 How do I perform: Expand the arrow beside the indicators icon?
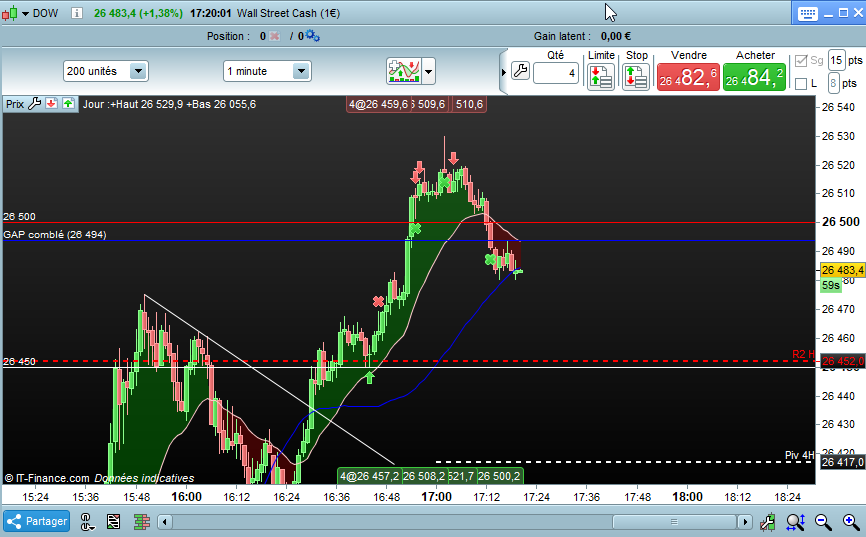click(x=429, y=71)
